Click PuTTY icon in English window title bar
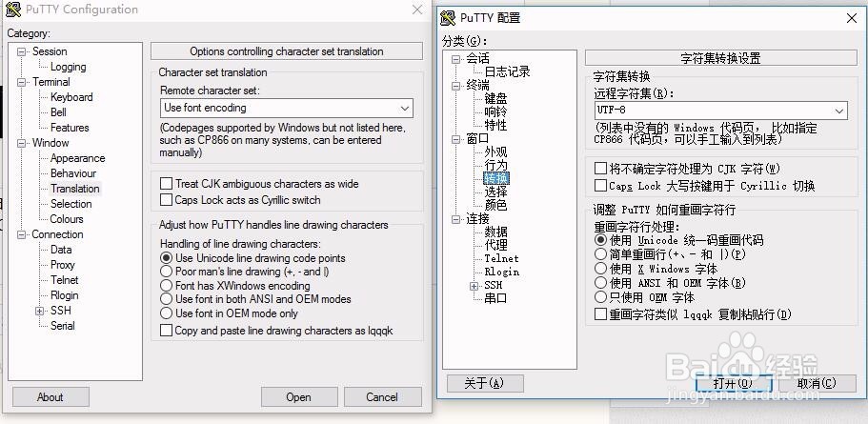868x424 pixels. pos(12,10)
